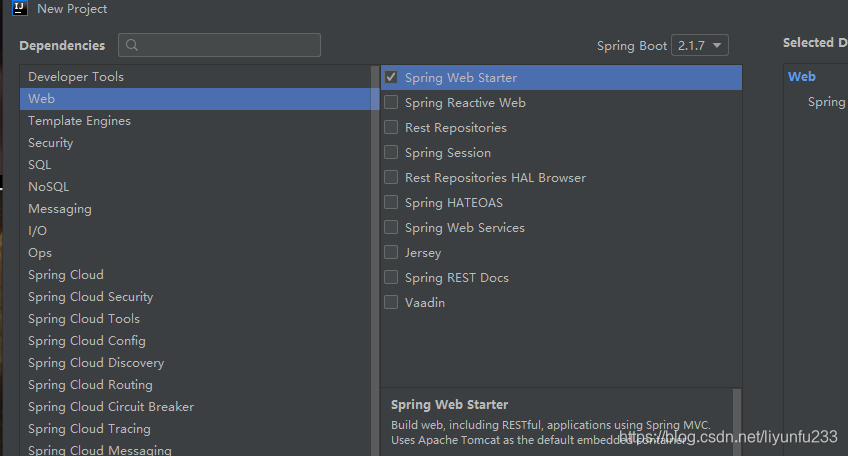The height and width of the screenshot is (456, 848).
Task: Check the Spring Session checkbox
Action: pos(391,153)
